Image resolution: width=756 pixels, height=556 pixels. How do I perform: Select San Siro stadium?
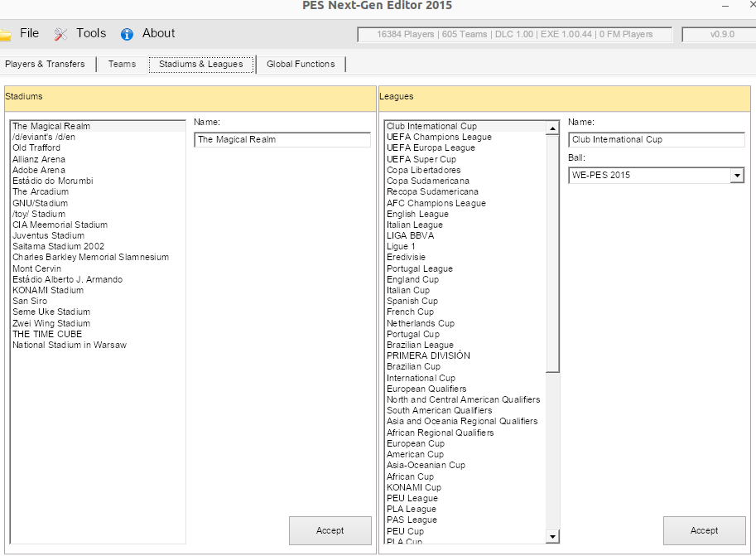[x=98, y=301]
